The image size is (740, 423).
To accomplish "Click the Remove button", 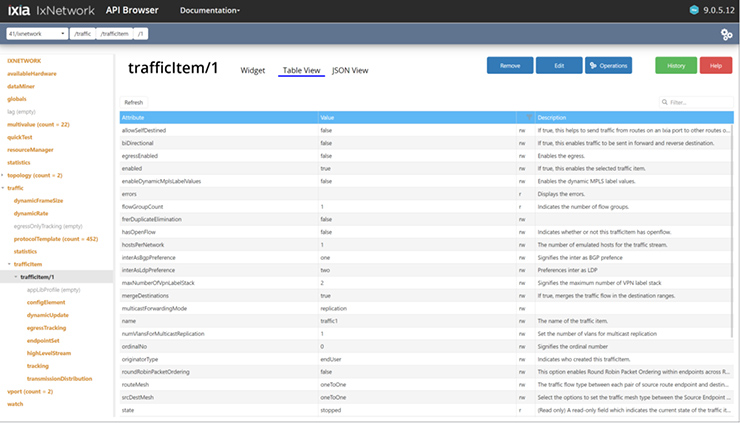I will 510,66.
